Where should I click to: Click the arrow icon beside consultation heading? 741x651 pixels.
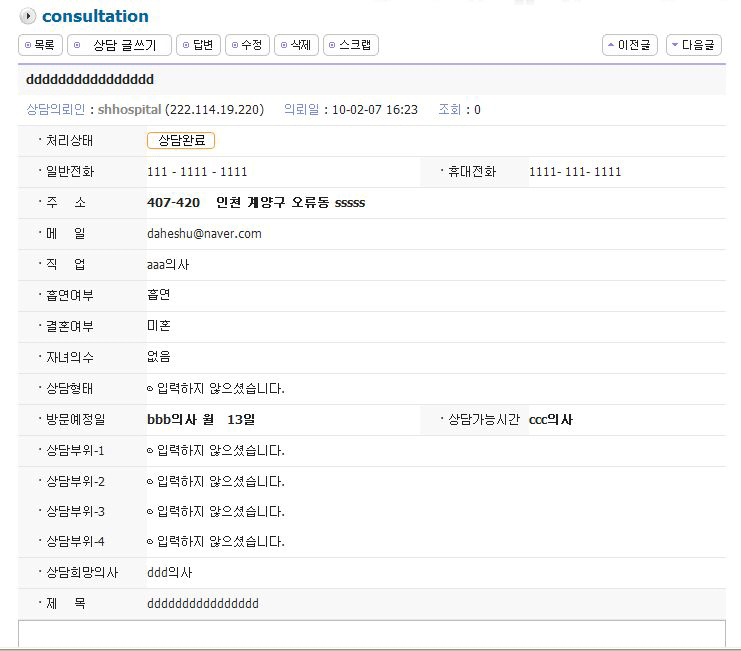27,16
